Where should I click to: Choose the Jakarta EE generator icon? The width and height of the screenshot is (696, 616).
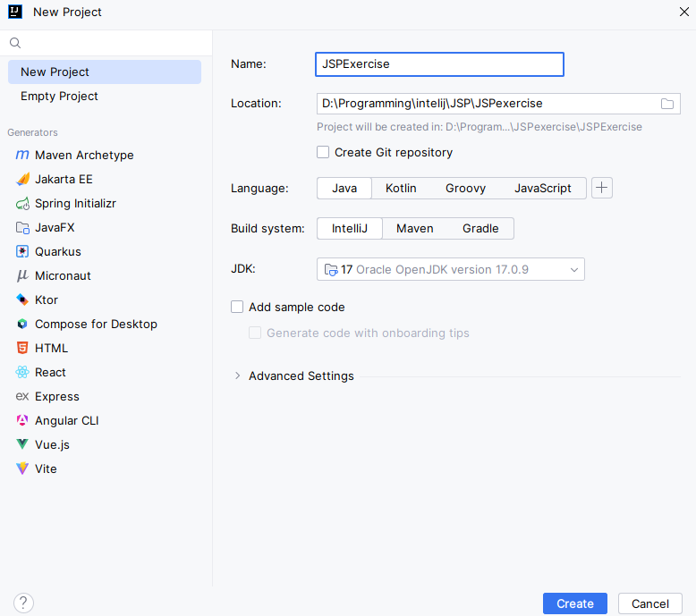point(22,179)
